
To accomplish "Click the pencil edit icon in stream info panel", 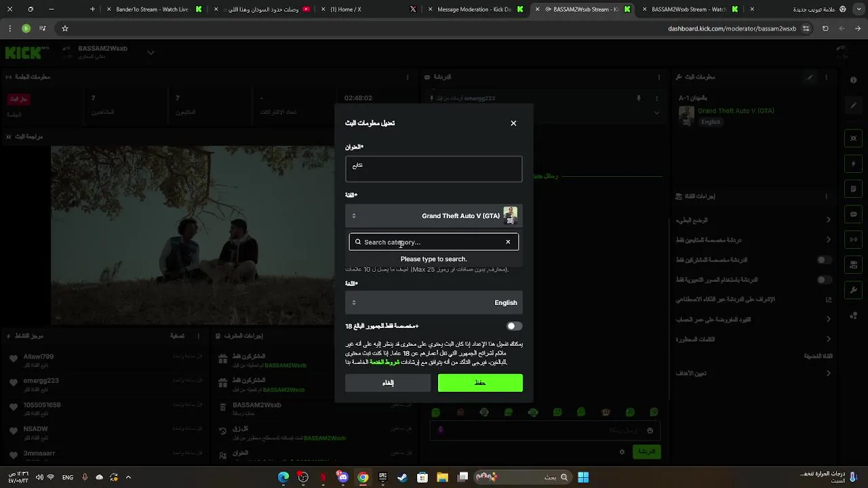I will (x=810, y=77).
